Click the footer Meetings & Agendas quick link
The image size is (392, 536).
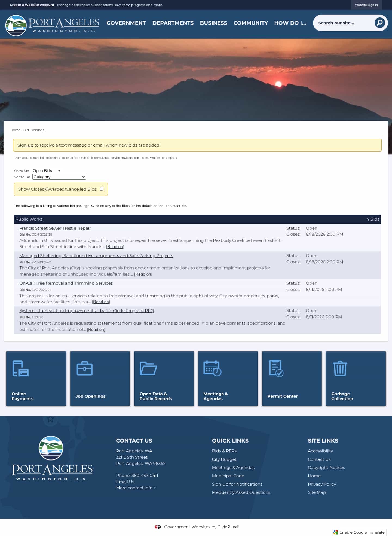pyautogui.click(x=233, y=467)
